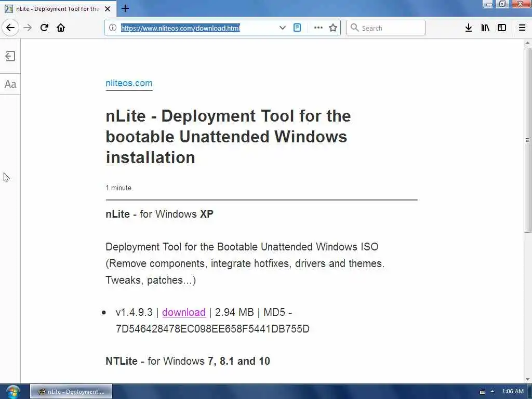
Task: Show sidebars button
Action: coord(502,28)
